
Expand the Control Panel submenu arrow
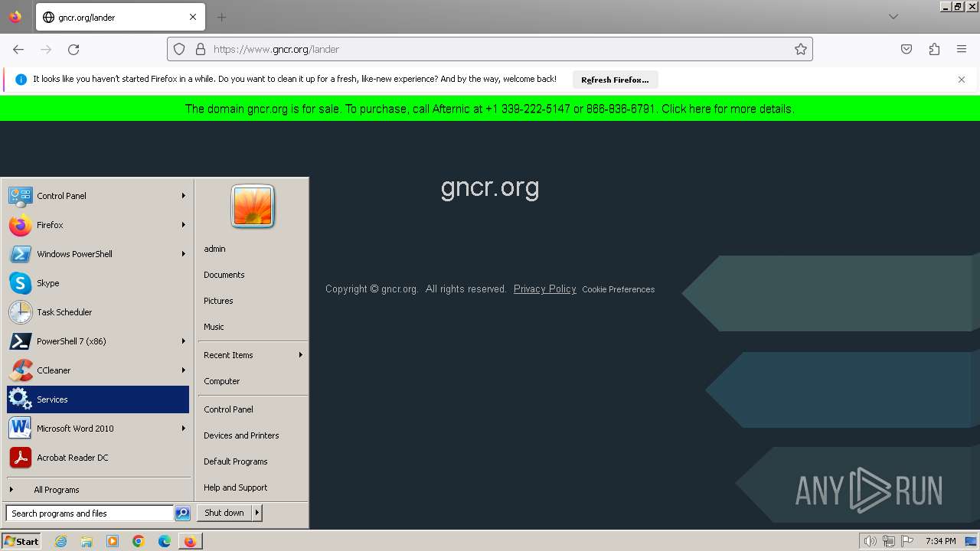coord(184,196)
